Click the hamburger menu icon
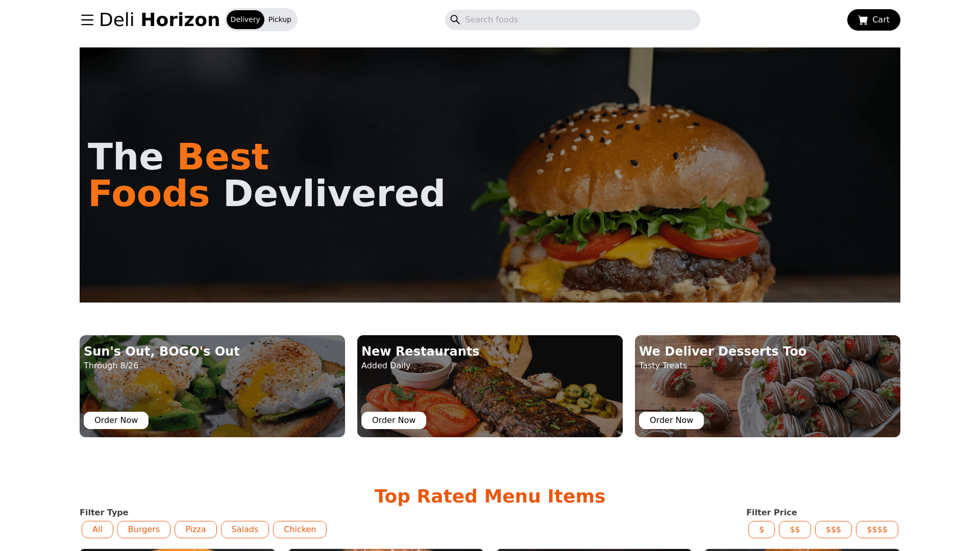The image size is (980, 551). 87,19
